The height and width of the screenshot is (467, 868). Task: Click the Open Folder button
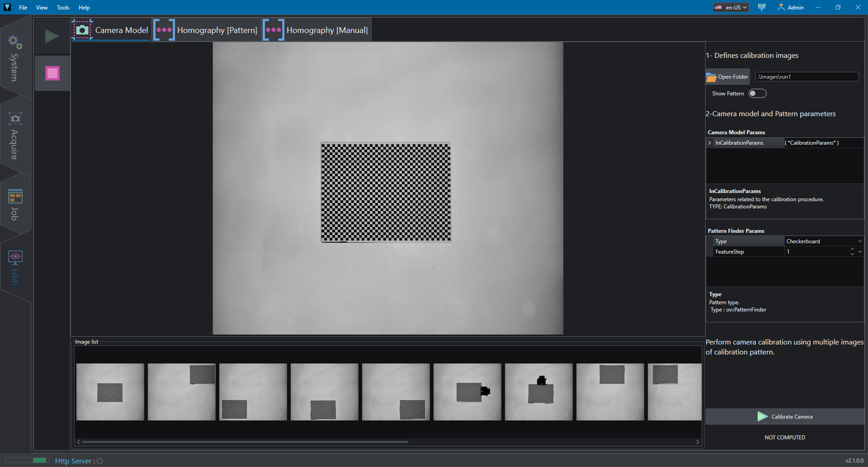(727, 77)
